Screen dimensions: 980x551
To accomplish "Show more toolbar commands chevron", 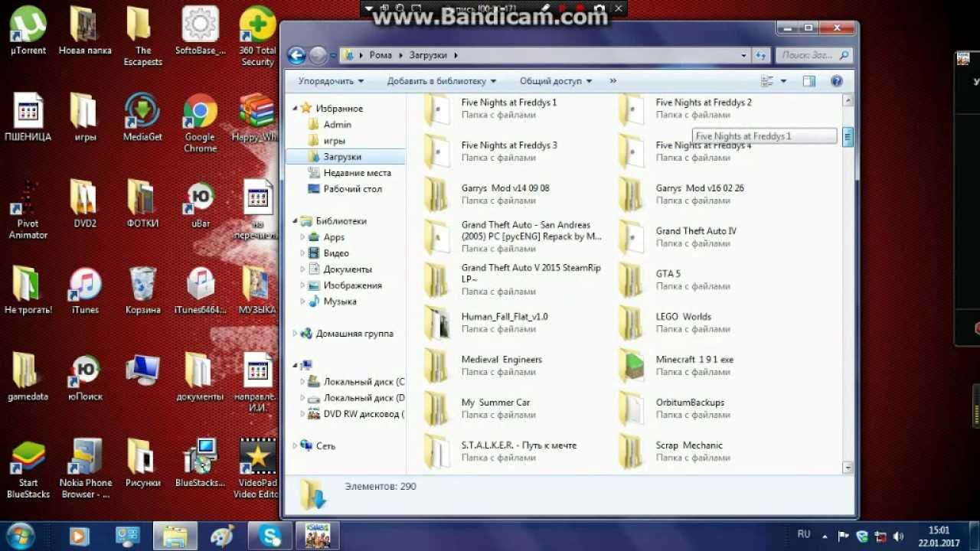I will (612, 81).
